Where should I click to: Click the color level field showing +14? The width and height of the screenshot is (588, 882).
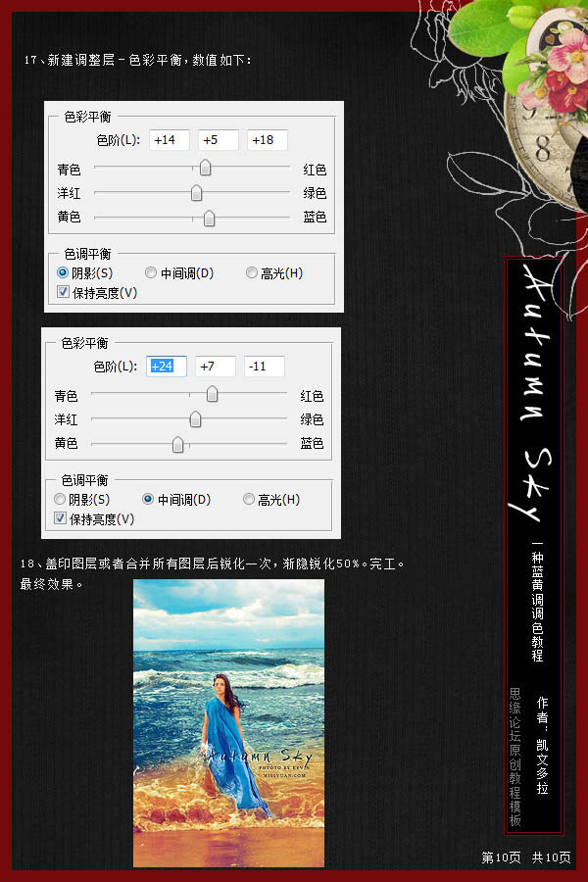tap(169, 140)
